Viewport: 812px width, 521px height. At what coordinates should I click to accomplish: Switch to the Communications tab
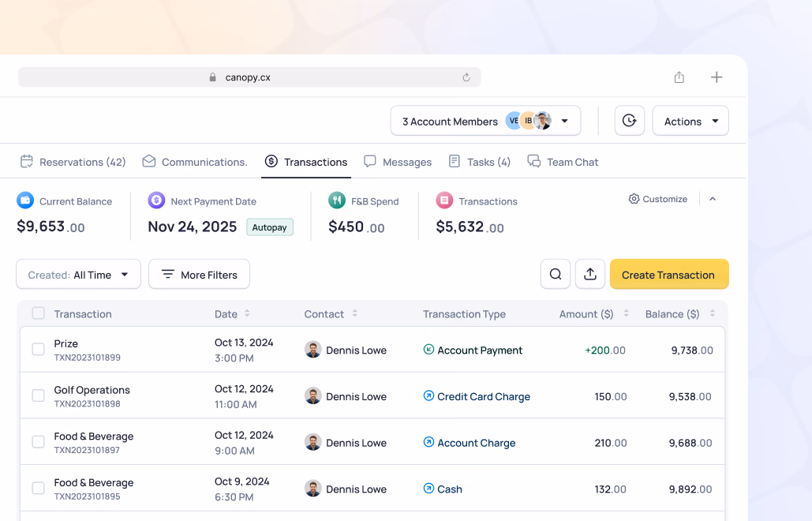pos(195,162)
